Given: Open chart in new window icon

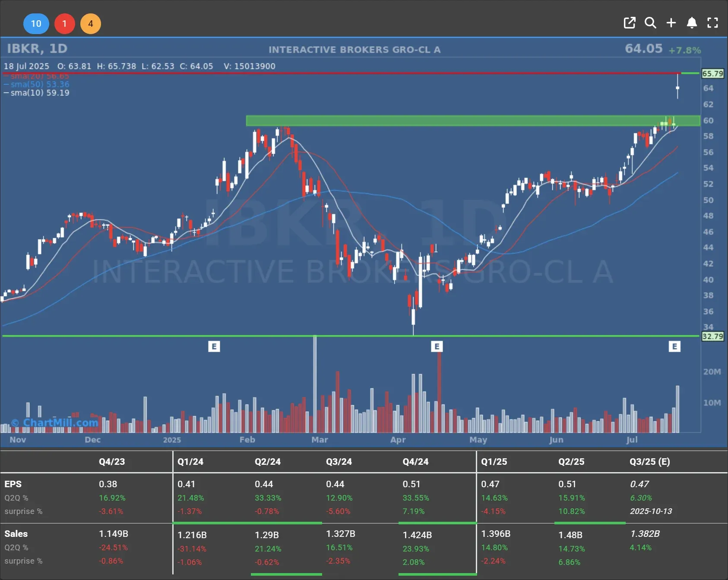Looking at the screenshot, I should point(630,23).
